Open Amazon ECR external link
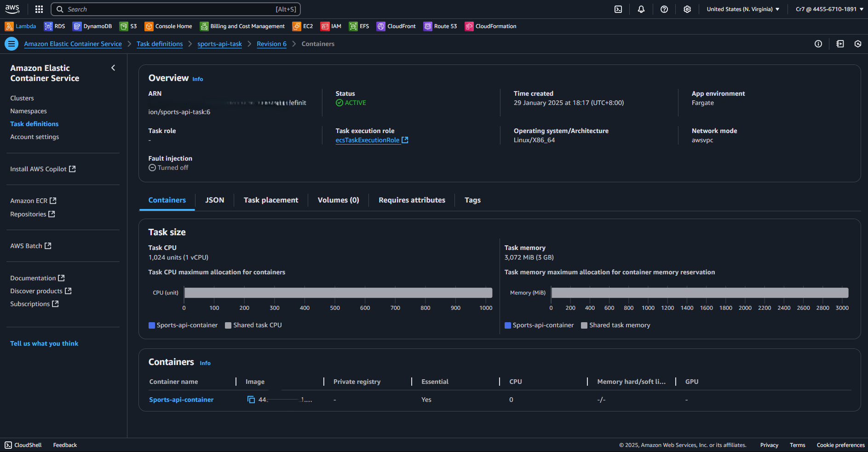The image size is (868, 452). point(33,201)
